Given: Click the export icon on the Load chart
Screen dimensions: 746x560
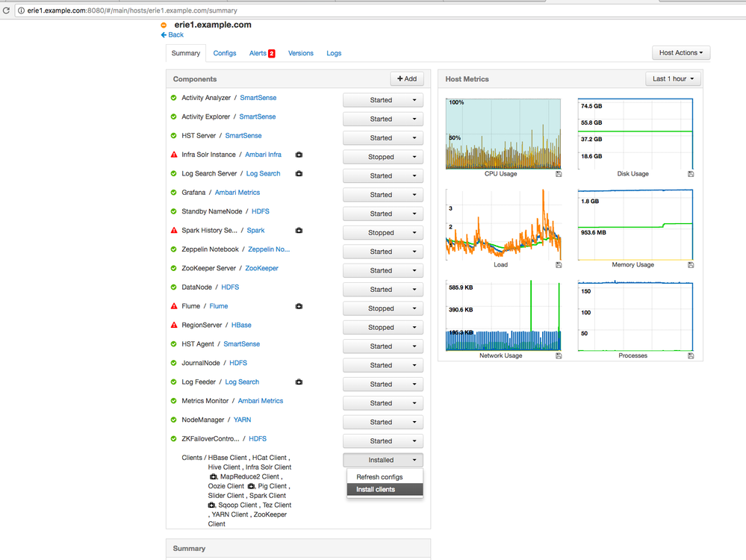Looking at the screenshot, I should (x=557, y=264).
